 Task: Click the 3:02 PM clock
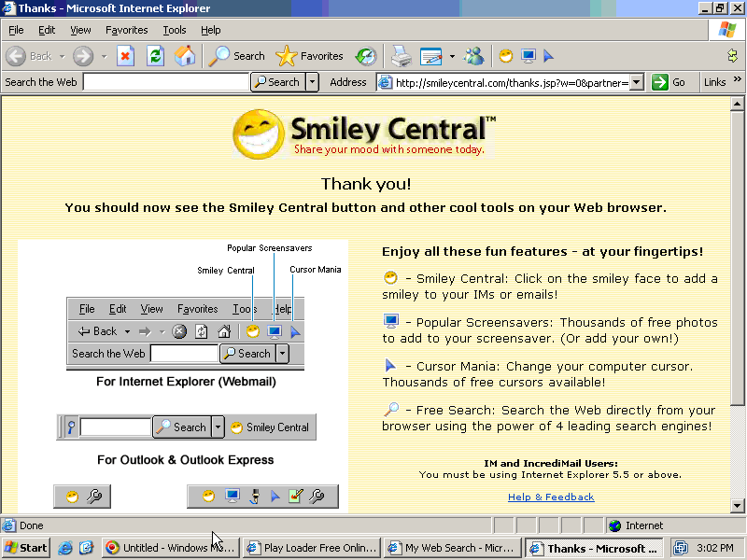tap(715, 548)
